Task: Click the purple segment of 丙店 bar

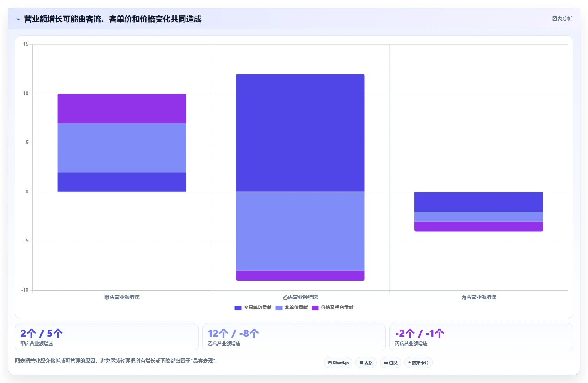Action: [478, 227]
